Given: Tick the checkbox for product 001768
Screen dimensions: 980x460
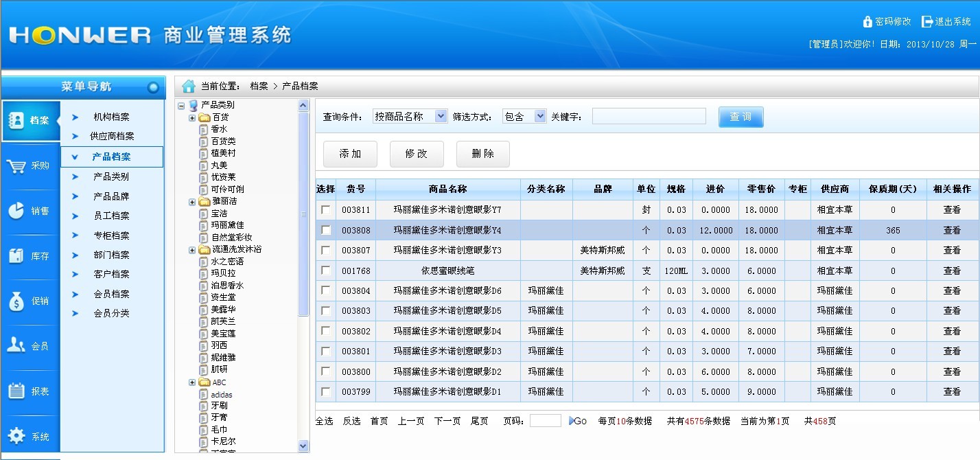Looking at the screenshot, I should click(x=325, y=271).
